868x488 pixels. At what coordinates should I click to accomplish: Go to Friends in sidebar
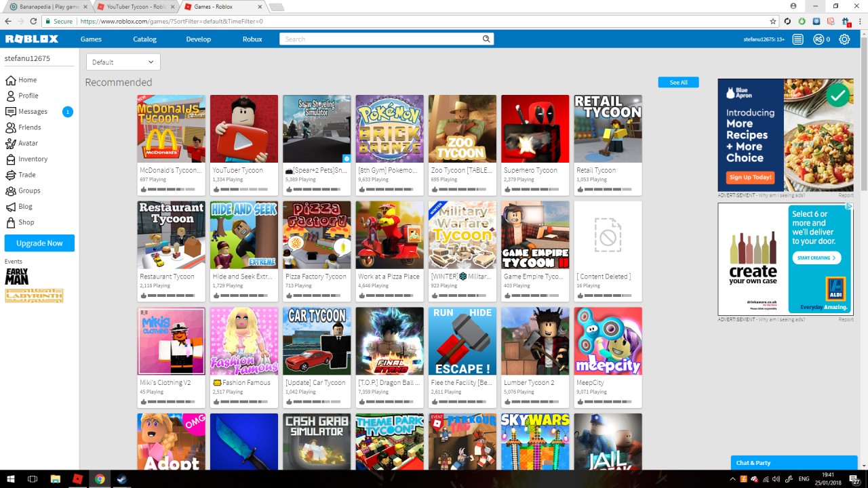click(x=29, y=127)
